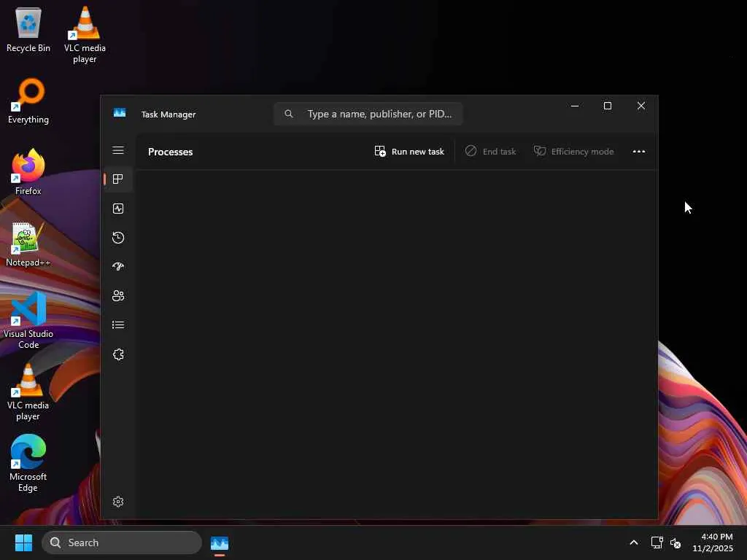This screenshot has height=560, width=747.
Task: Open the Task Manager hamburger navigation menu
Action: (x=118, y=150)
